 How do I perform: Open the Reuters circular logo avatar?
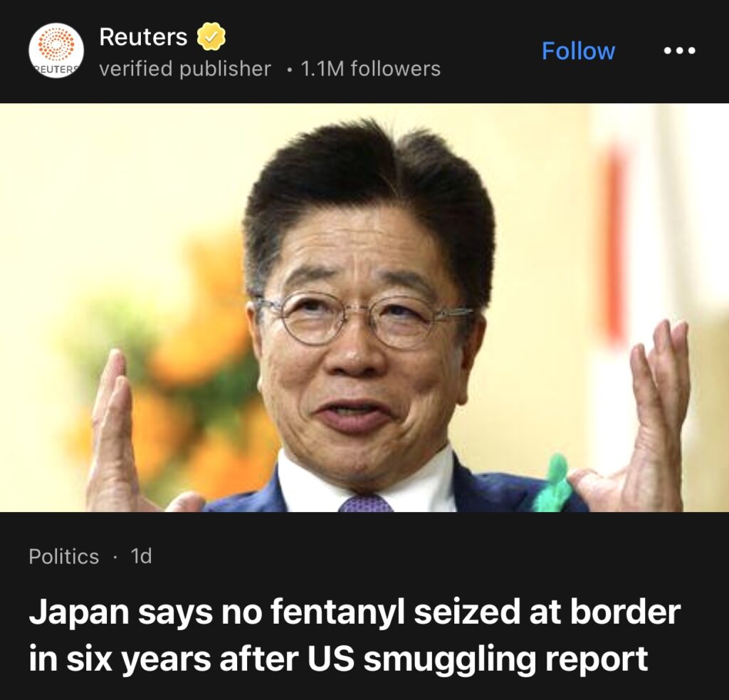tap(56, 51)
